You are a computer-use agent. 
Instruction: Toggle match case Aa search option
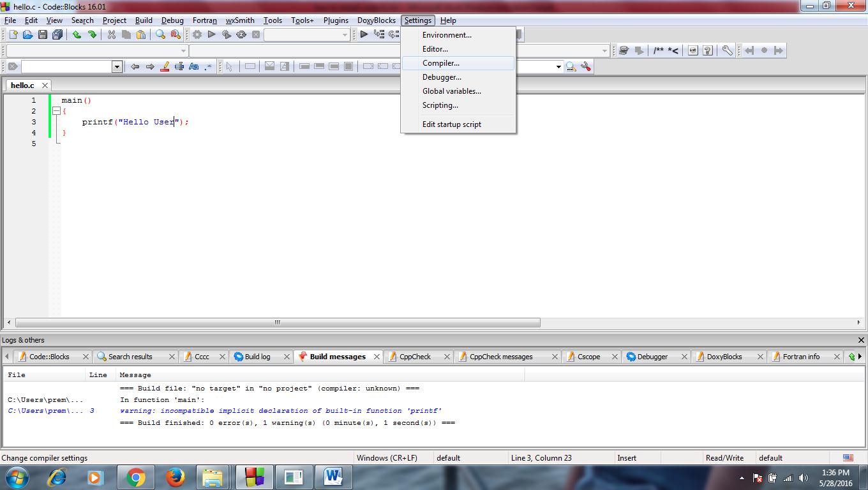coord(193,66)
